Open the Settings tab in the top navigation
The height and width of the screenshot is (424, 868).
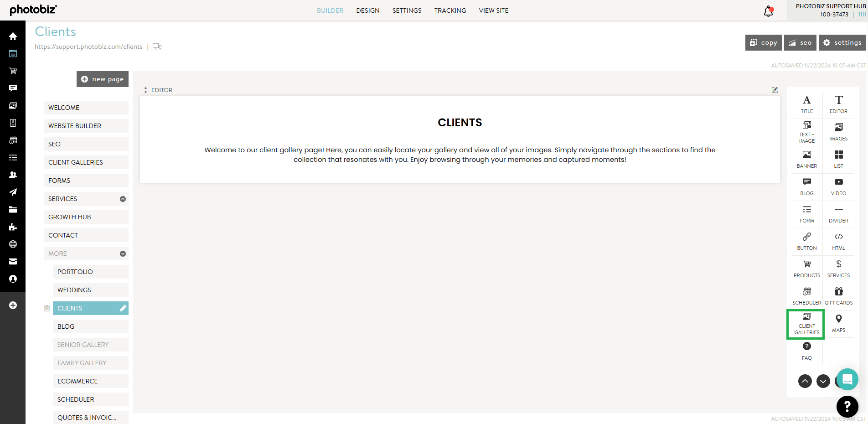[407, 10]
